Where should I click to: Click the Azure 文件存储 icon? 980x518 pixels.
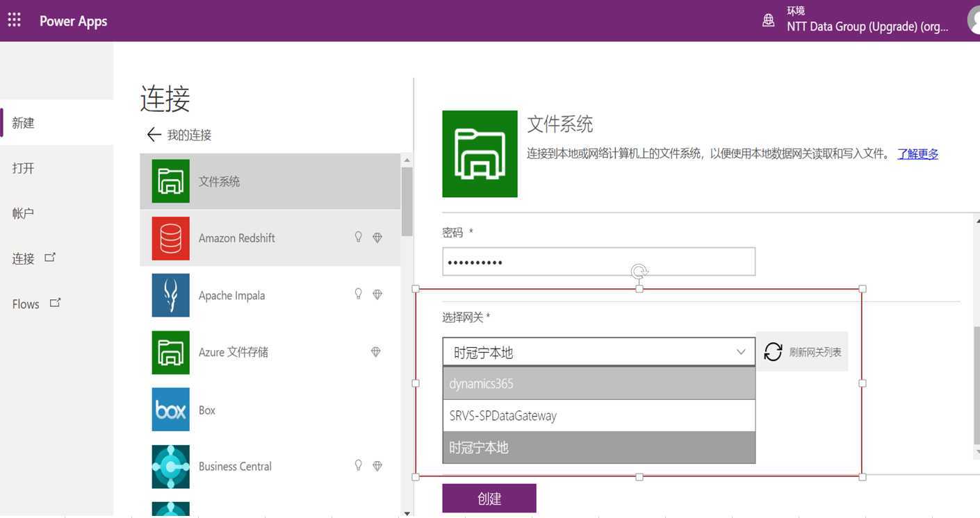tap(170, 352)
